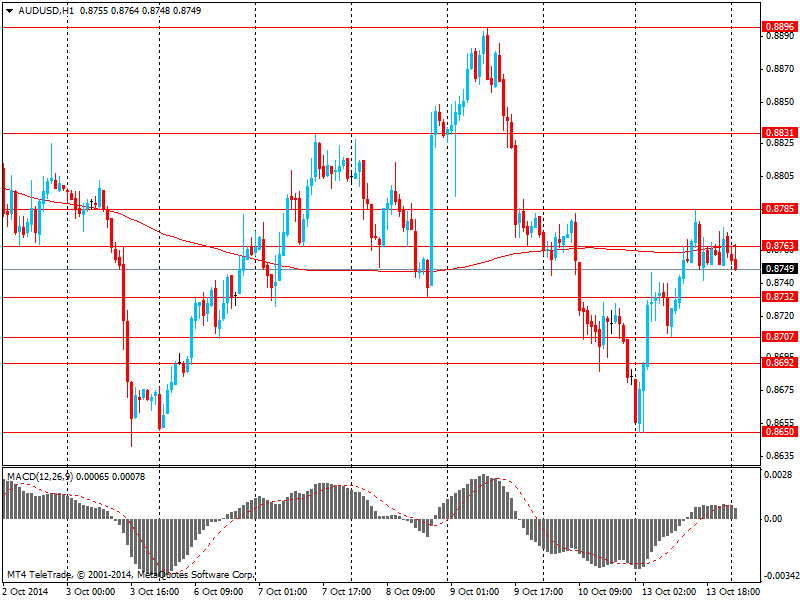800x600 pixels.
Task: Click the 0.0028 MACD scale value
Action: tap(779, 475)
